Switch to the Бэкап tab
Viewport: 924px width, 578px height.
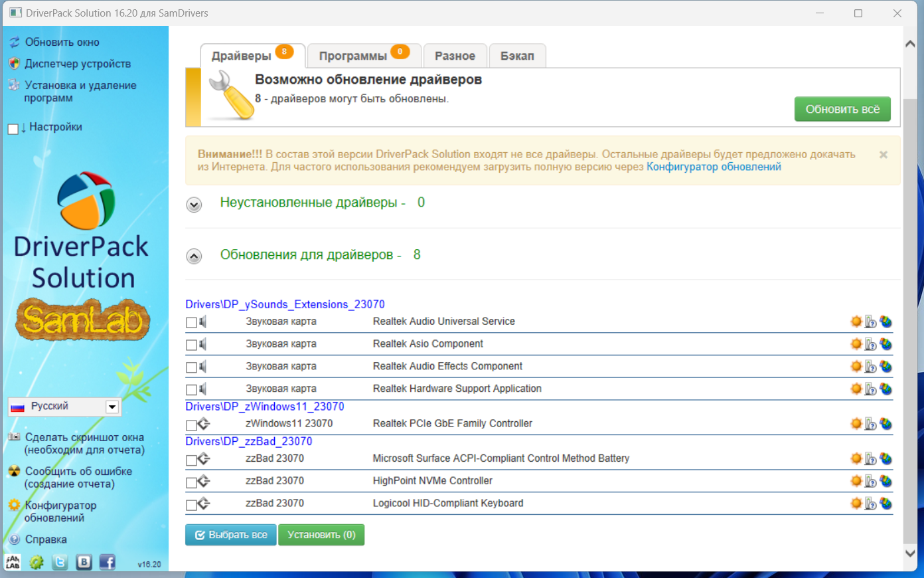(517, 56)
